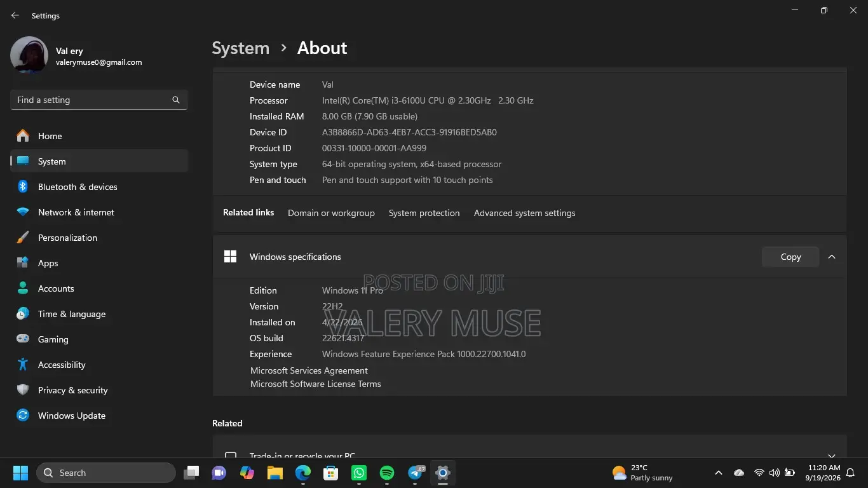868x488 pixels.
Task: Click the battery tray icon
Action: tap(790, 473)
